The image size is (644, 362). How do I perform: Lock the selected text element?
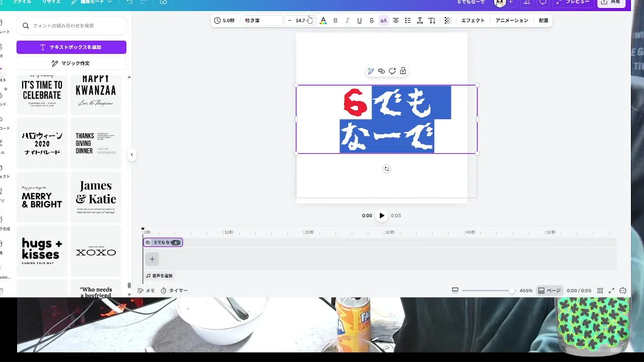(x=403, y=71)
